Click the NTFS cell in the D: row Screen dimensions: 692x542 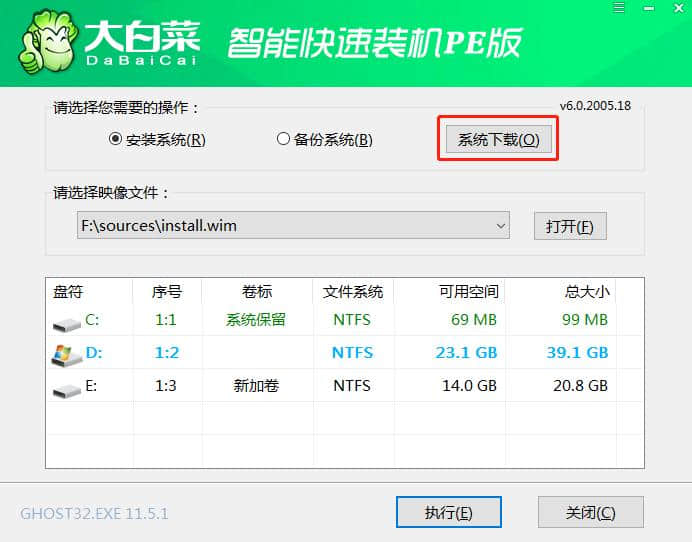pyautogui.click(x=353, y=352)
